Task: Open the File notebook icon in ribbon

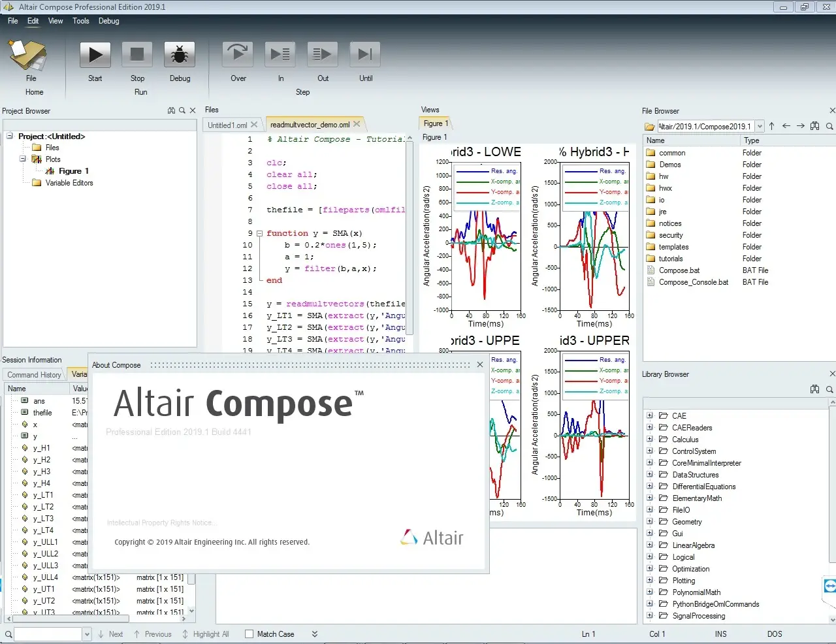Action: click(x=27, y=55)
